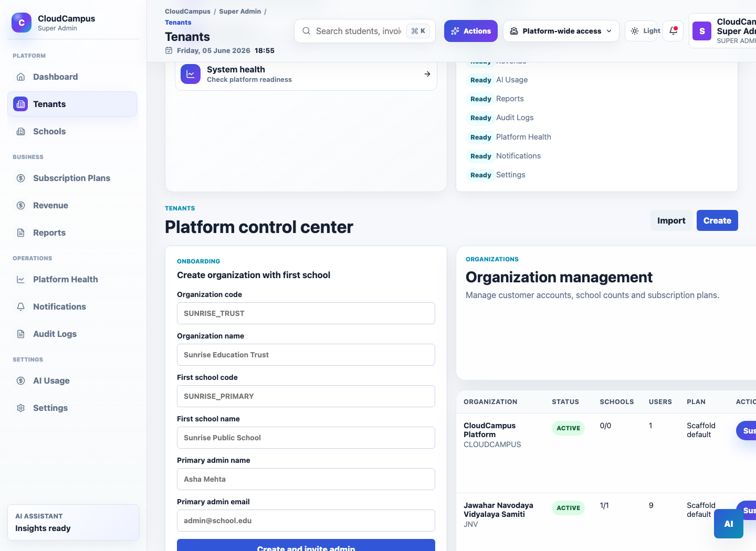Viewport: 756px width, 551px height.
Task: Click the AI Usage icon in sidebar
Action: [x=21, y=380]
